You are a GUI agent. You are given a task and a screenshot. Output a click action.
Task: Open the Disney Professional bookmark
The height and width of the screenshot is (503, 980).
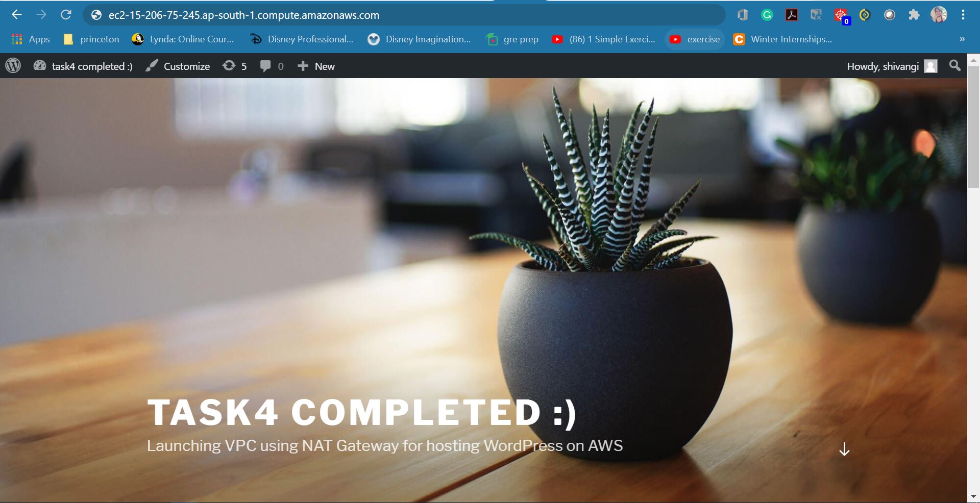(x=302, y=39)
